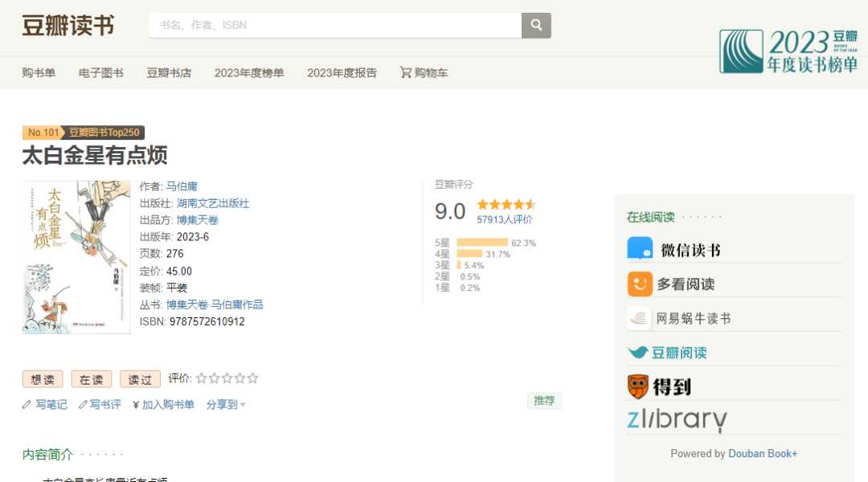
Task: Open the 豆瓣阅读 bird logo
Action: click(637, 352)
